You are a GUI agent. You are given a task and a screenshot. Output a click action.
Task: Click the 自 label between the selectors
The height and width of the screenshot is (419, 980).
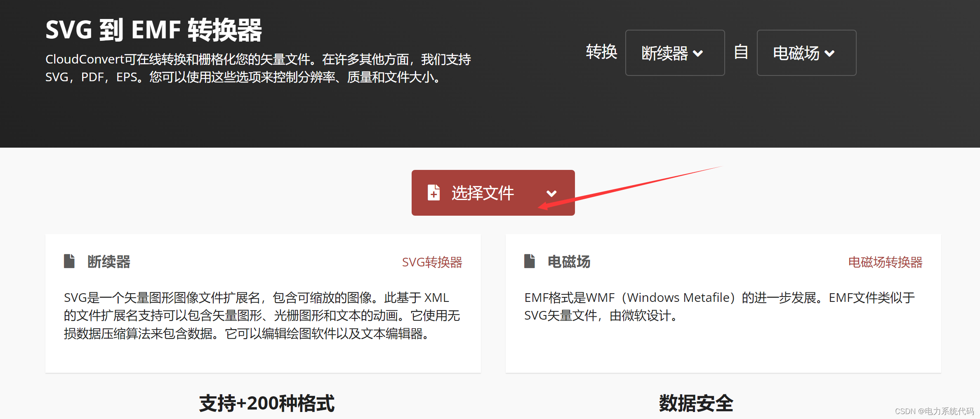740,52
